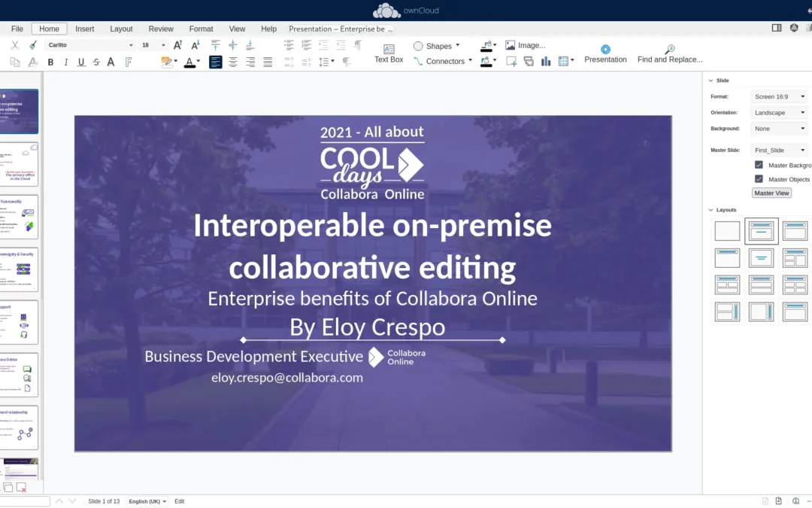The image size is (812, 508).
Task: Center the paragraph horizontally
Action: pos(233,62)
